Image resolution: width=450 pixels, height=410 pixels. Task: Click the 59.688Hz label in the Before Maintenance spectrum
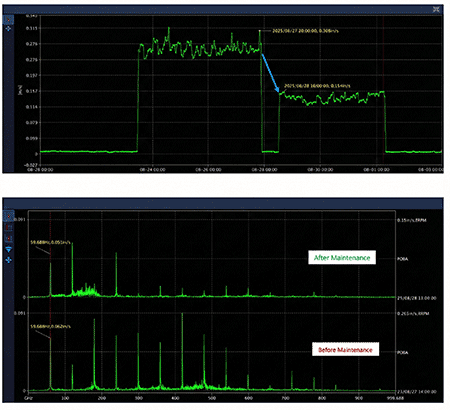tap(50, 326)
